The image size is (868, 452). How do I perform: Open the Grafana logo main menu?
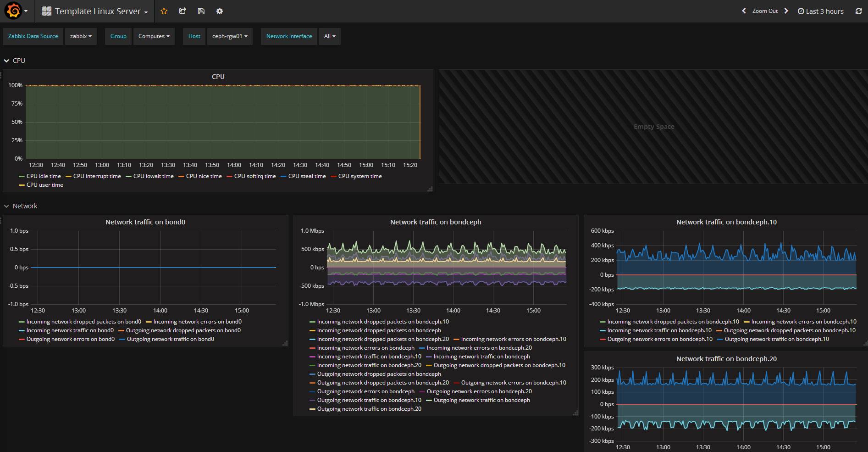pos(16,11)
